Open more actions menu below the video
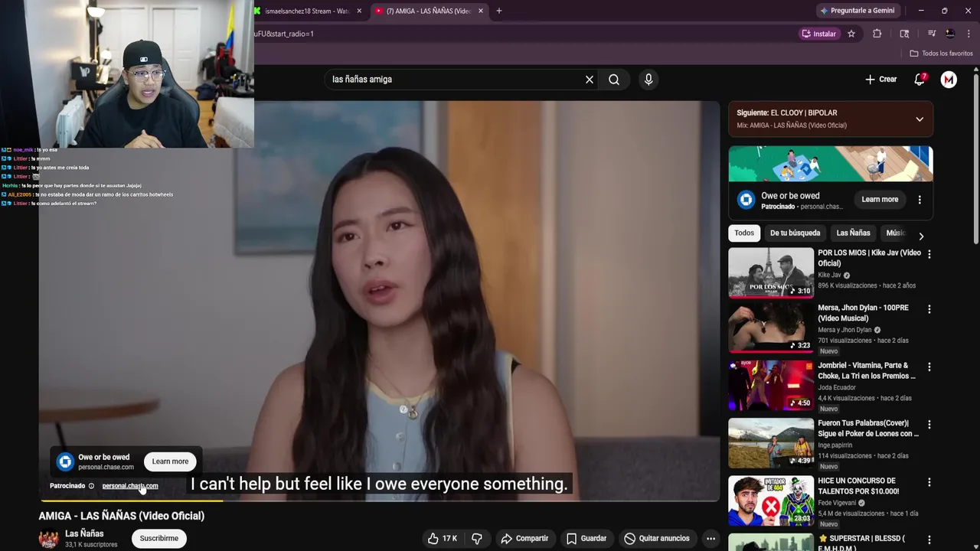The image size is (980, 551). click(x=710, y=539)
